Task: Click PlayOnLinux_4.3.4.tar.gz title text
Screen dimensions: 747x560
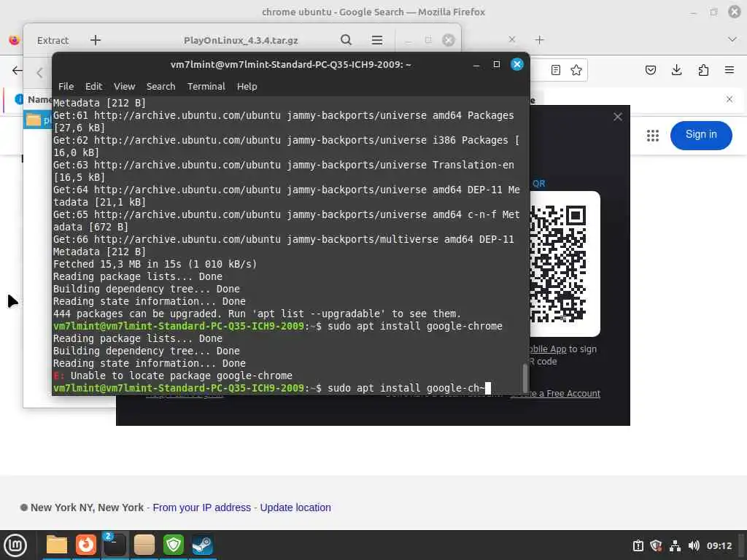Action: (x=241, y=41)
